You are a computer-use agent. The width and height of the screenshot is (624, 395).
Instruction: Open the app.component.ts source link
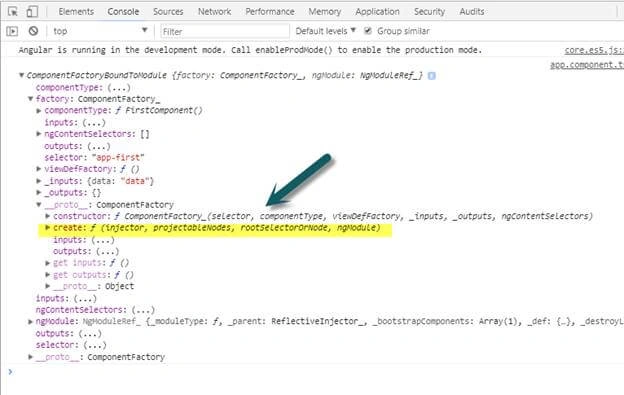click(x=587, y=65)
